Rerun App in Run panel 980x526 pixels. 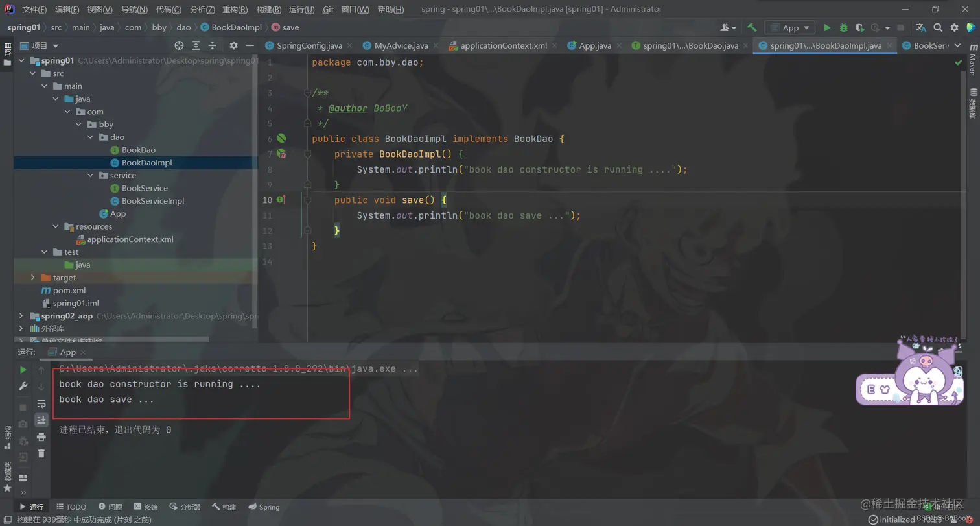[23, 370]
